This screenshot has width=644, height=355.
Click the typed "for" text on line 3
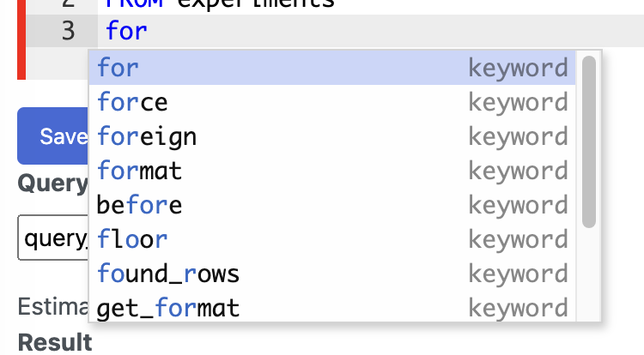tap(126, 32)
